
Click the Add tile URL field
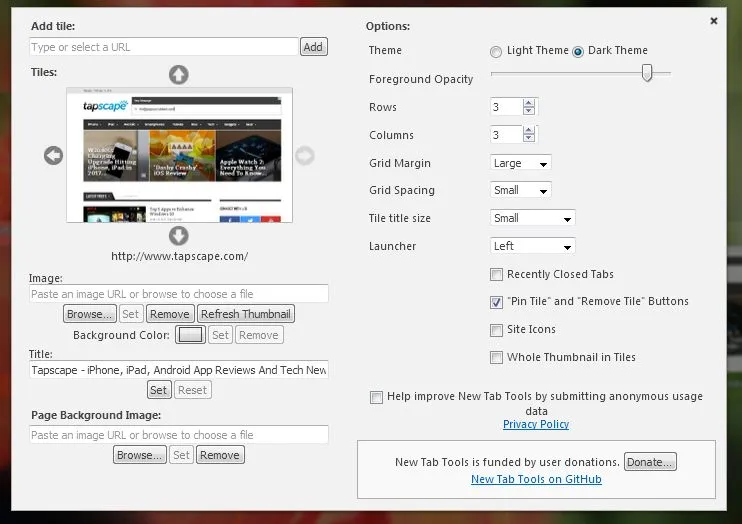[164, 47]
